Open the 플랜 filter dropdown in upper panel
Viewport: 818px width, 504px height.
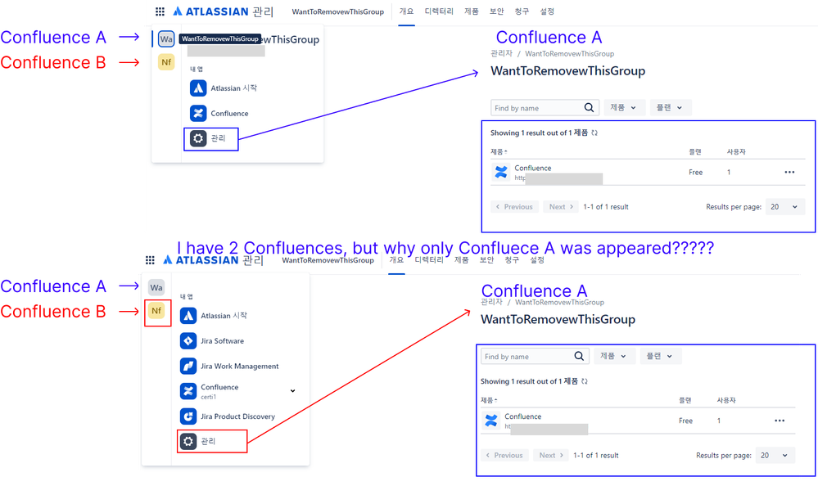point(671,107)
